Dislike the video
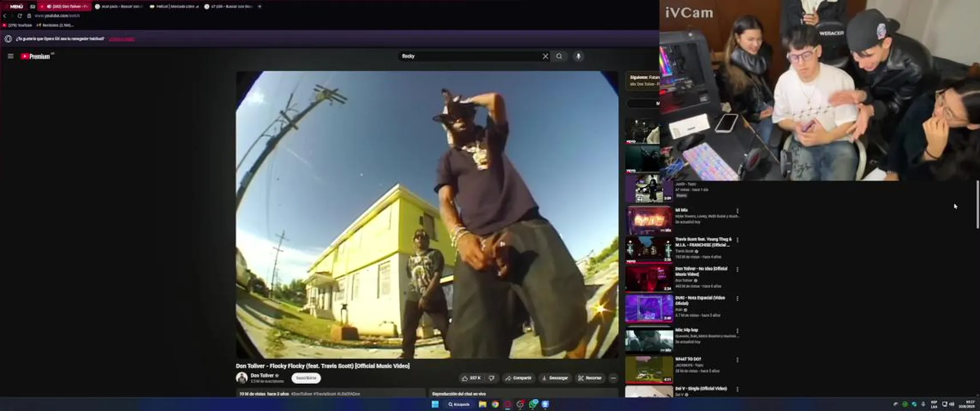The image size is (980, 411). tap(492, 378)
